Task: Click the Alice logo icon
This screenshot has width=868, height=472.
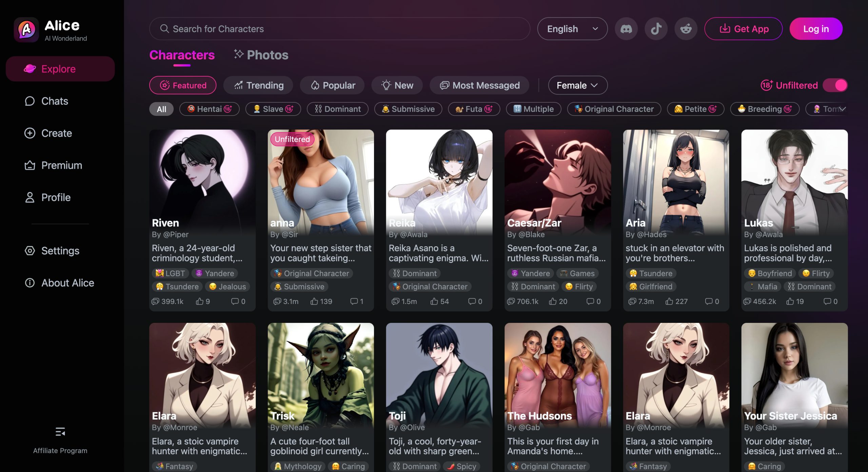Action: (x=26, y=30)
